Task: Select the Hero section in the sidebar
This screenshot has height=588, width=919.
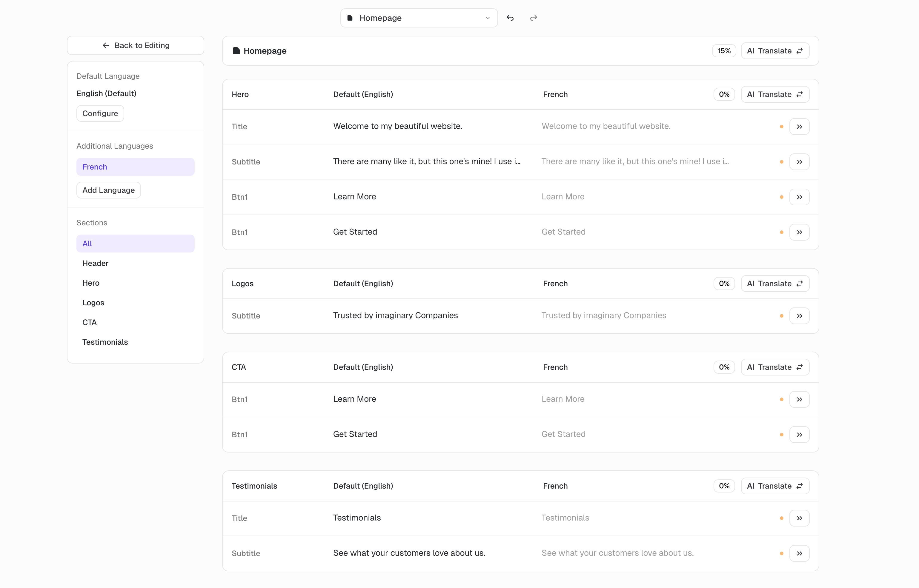Action: tap(91, 283)
